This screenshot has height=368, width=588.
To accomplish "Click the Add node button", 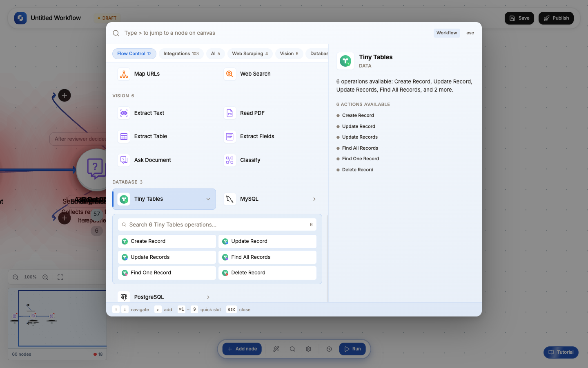I will click(242, 349).
